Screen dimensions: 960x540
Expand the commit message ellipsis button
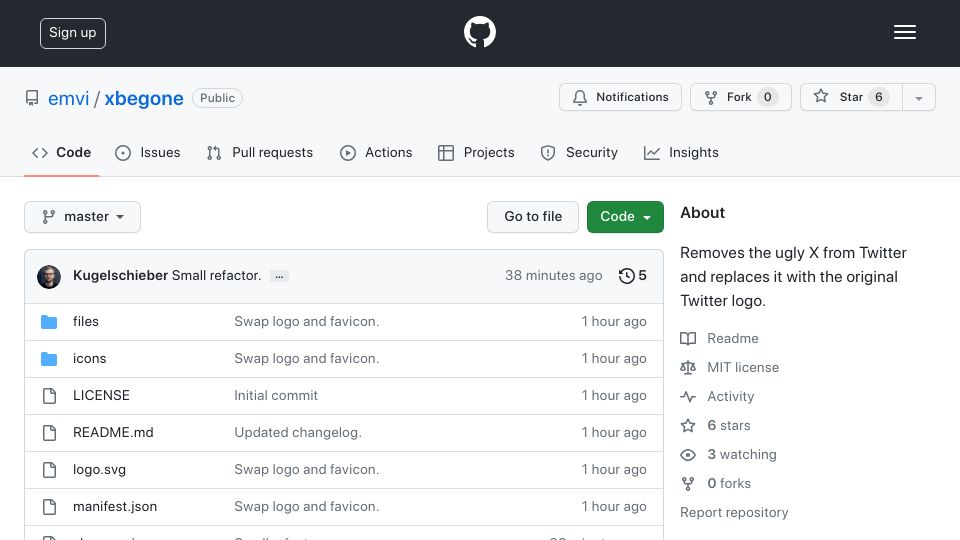pyautogui.click(x=279, y=276)
